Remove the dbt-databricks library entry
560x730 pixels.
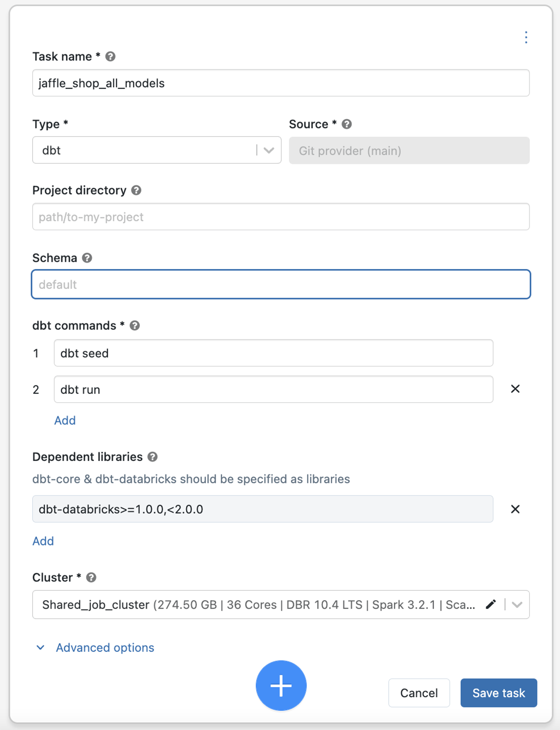tap(515, 509)
